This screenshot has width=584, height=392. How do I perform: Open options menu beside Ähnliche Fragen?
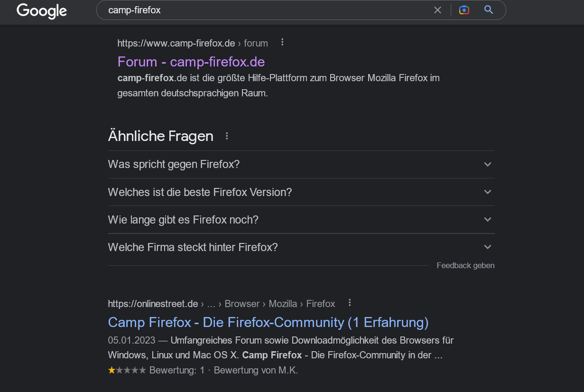point(227,136)
